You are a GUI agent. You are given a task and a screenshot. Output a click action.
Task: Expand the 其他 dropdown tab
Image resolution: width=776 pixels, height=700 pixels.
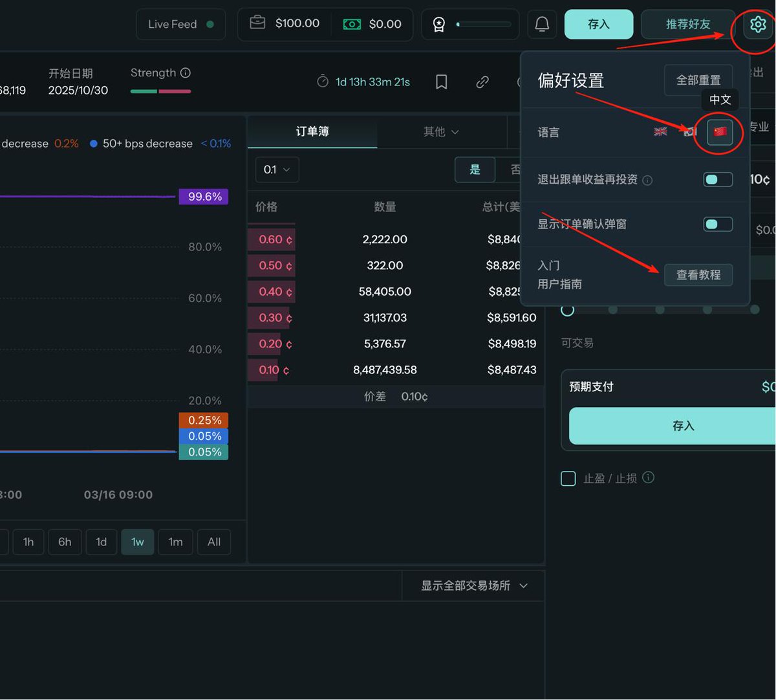[x=441, y=132]
